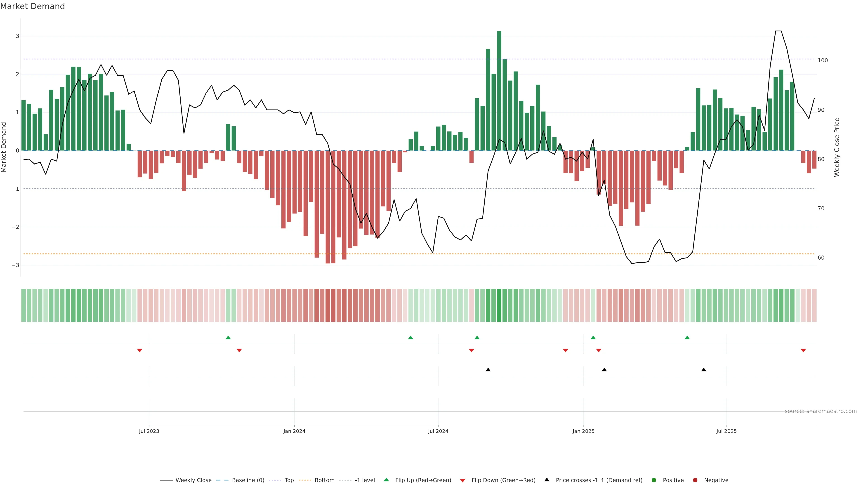Click the Market Demand chart title
The image size is (868, 488).
tap(32, 6)
